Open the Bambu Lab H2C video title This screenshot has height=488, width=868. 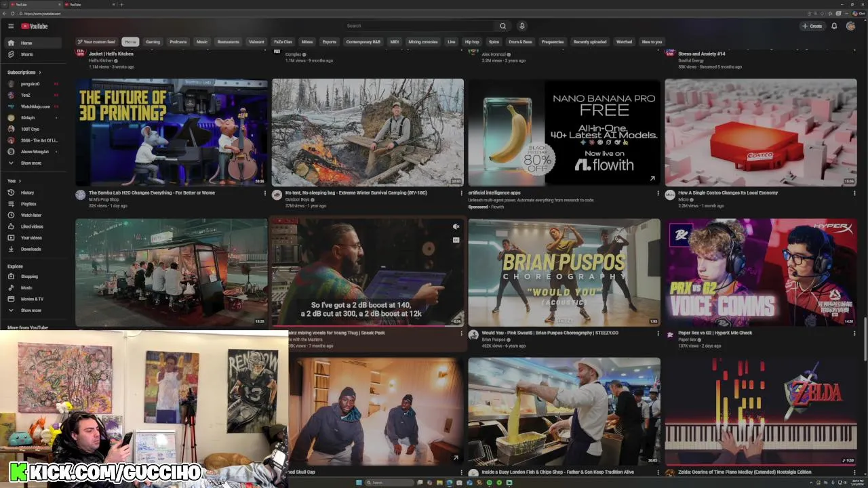click(x=152, y=192)
